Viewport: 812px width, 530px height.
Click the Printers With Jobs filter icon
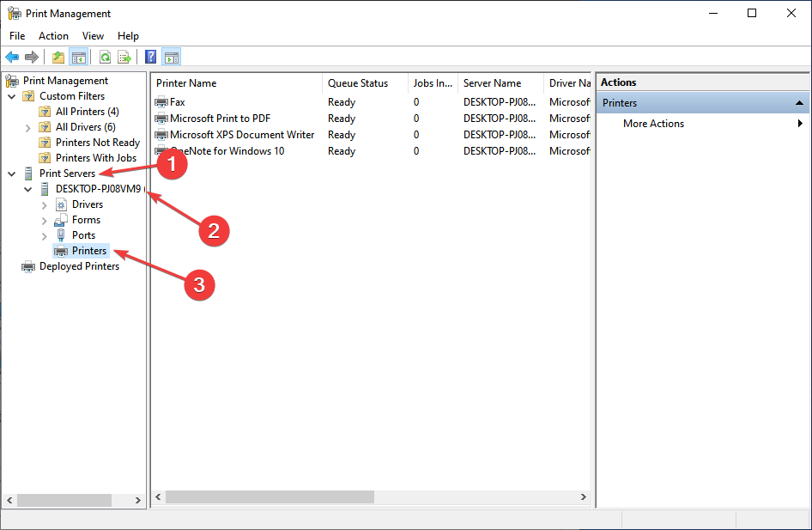coord(45,158)
